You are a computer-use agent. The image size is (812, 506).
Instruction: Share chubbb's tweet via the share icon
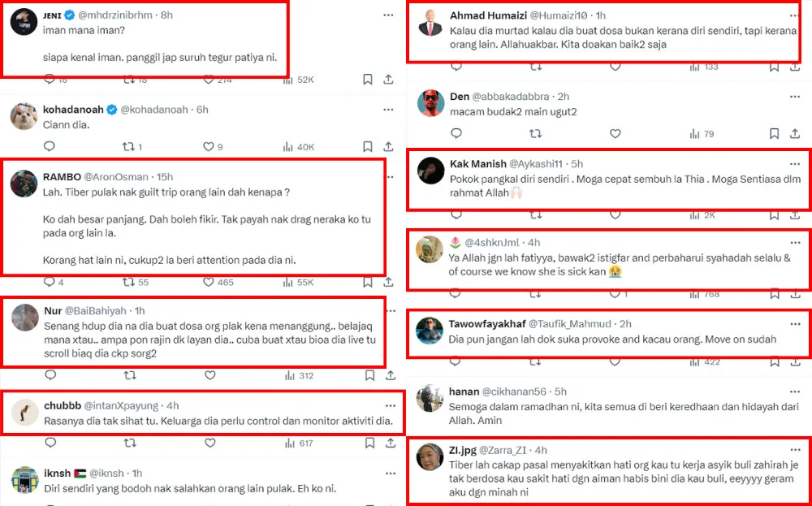point(389,443)
